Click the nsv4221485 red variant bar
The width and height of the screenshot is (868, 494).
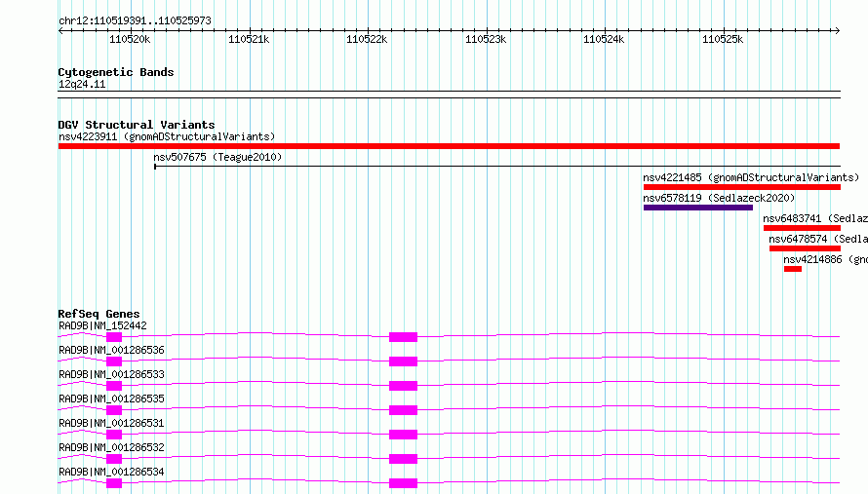point(742,187)
